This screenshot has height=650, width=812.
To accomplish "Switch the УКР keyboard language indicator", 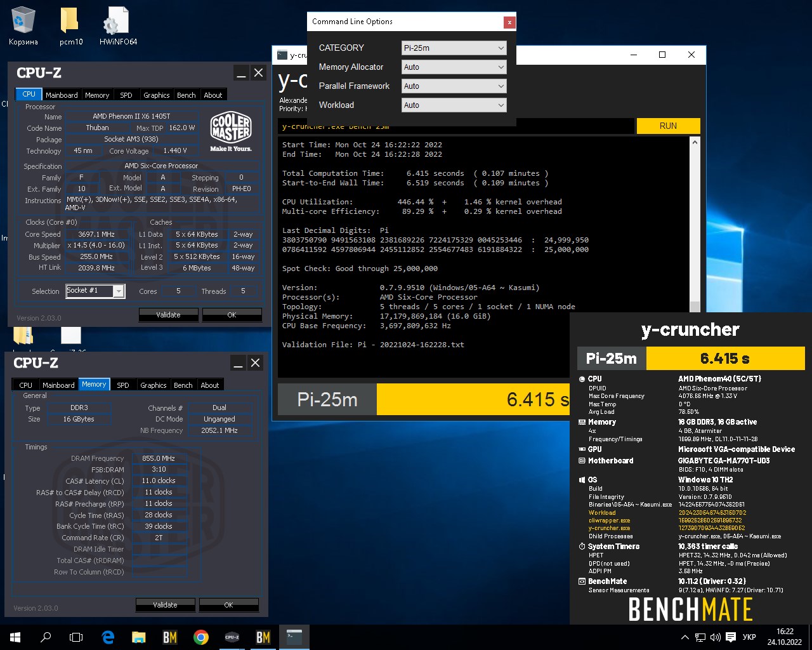I will coord(749,637).
